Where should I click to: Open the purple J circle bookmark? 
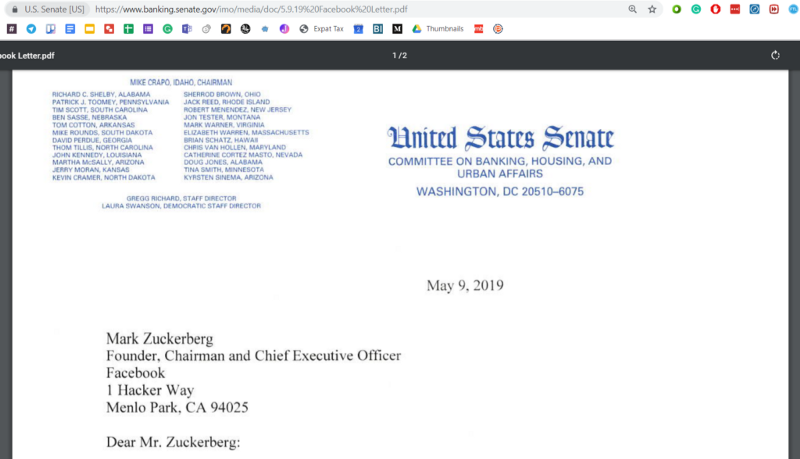click(284, 29)
